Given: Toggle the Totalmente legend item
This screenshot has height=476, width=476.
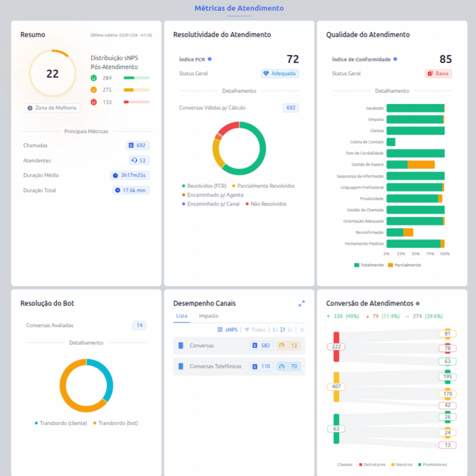Looking at the screenshot, I should [369, 265].
